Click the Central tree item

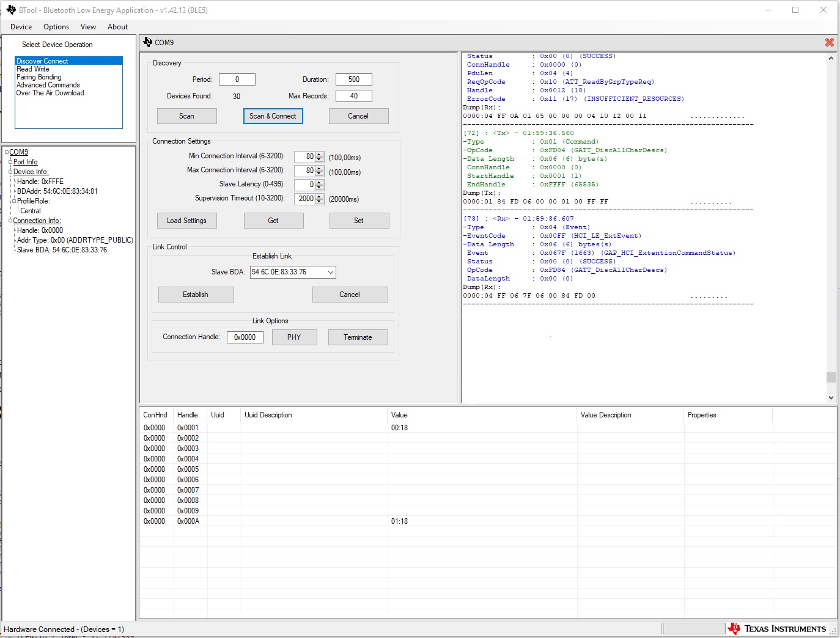tap(31, 211)
